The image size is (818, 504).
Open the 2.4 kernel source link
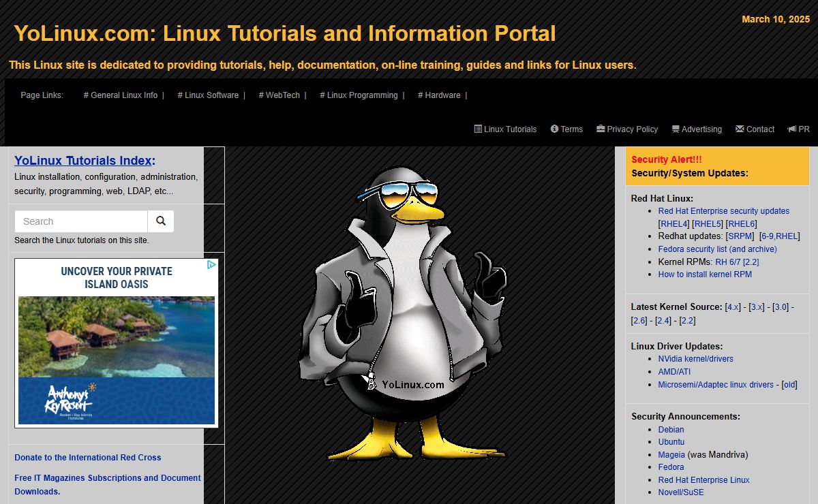(x=663, y=321)
